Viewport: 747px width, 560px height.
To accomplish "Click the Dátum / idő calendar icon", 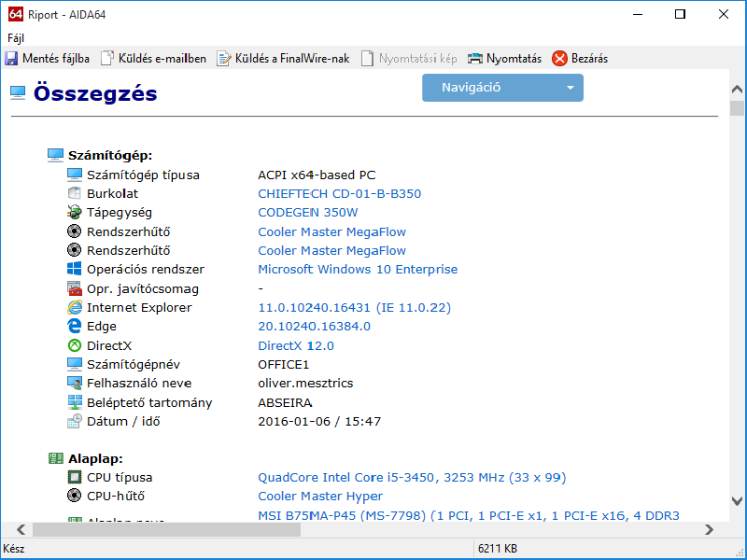I will point(75,421).
